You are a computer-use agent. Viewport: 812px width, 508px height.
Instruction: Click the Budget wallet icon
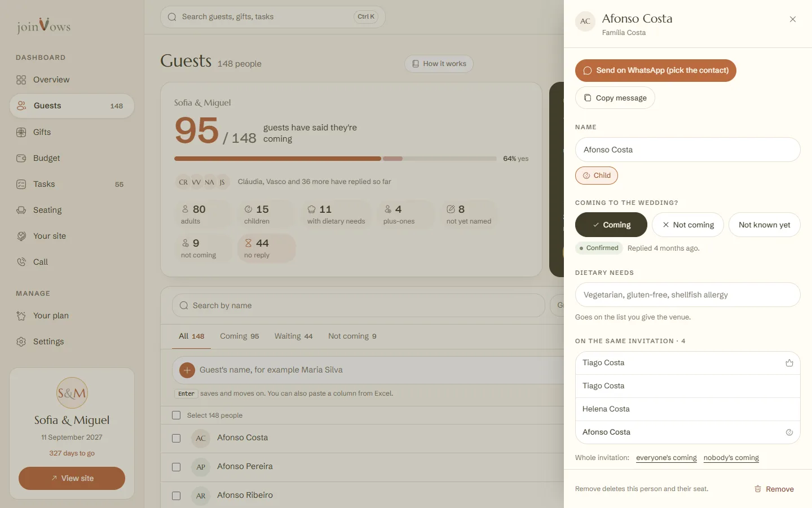[21, 158]
